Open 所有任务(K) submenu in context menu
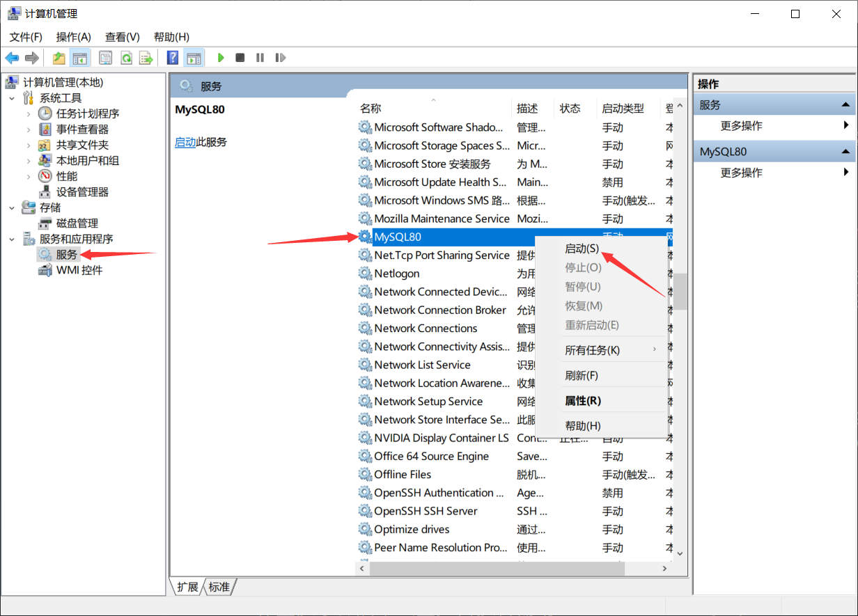 [601, 350]
